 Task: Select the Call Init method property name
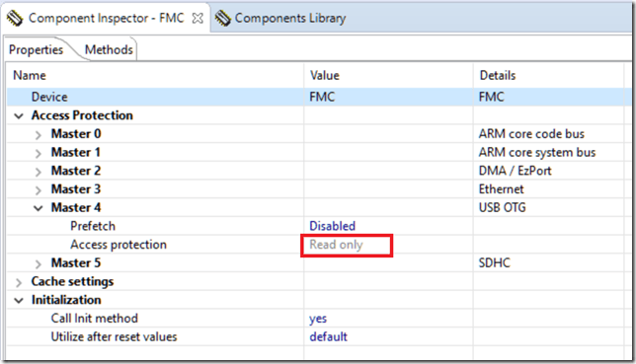[x=94, y=319]
